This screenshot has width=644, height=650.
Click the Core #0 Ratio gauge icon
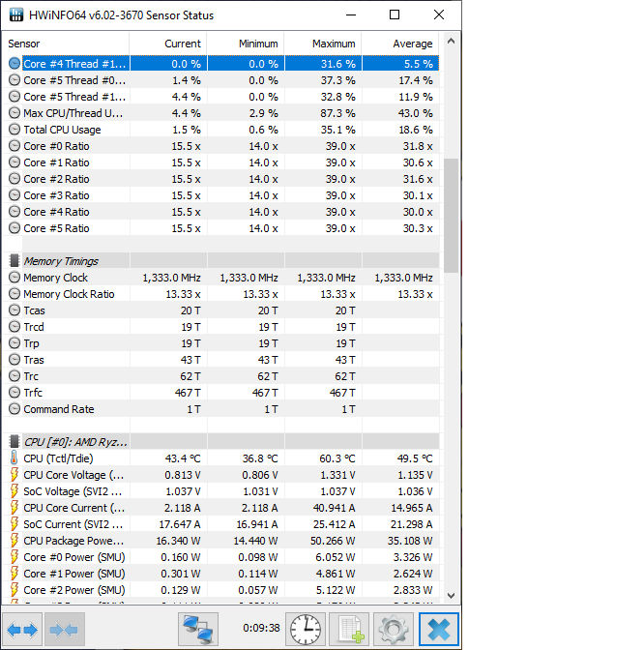15,146
